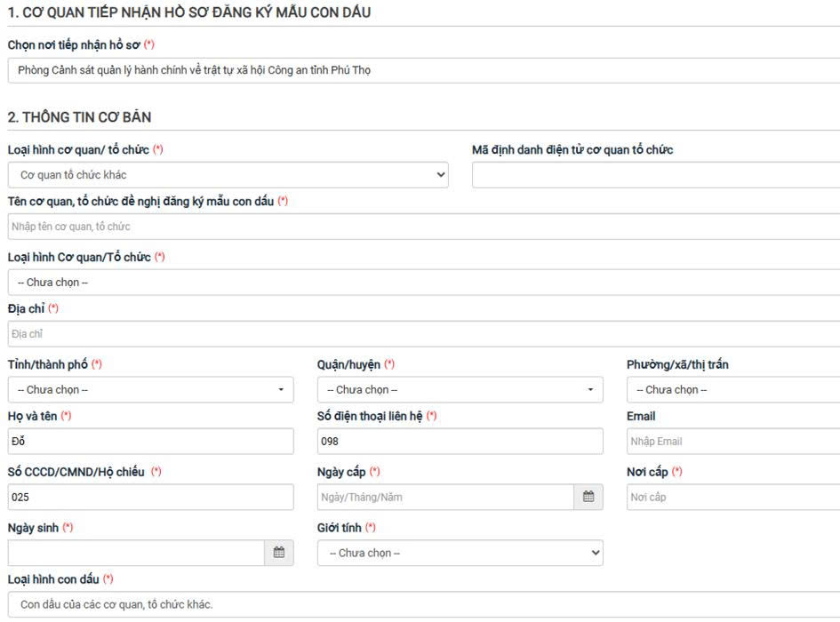
Task: Click Số điện thoại liên hệ field
Action: tap(460, 442)
